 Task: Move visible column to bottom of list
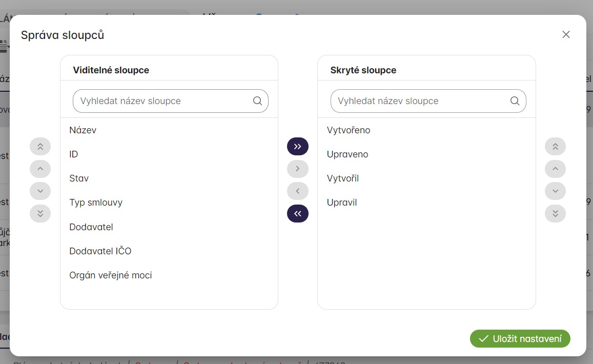40,213
